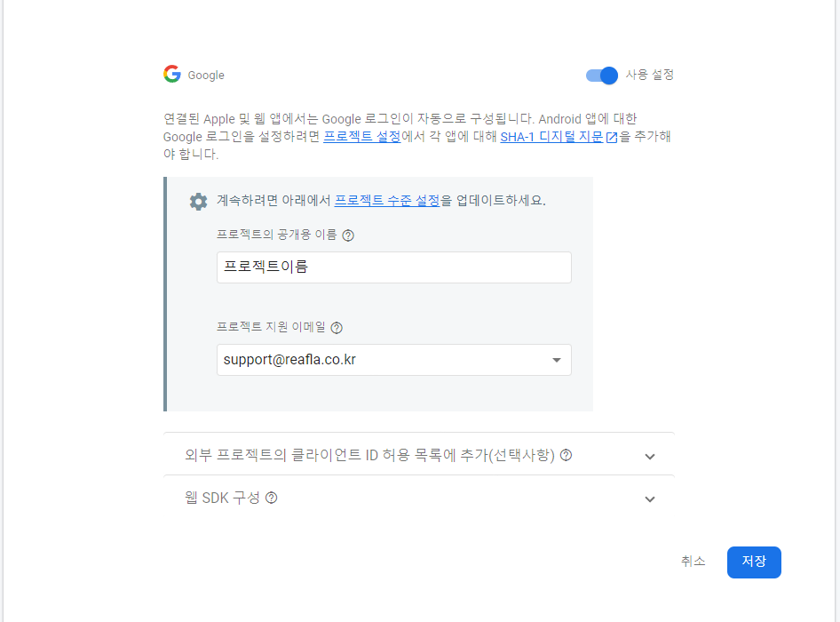Click the 취소 cancel button

click(x=693, y=562)
